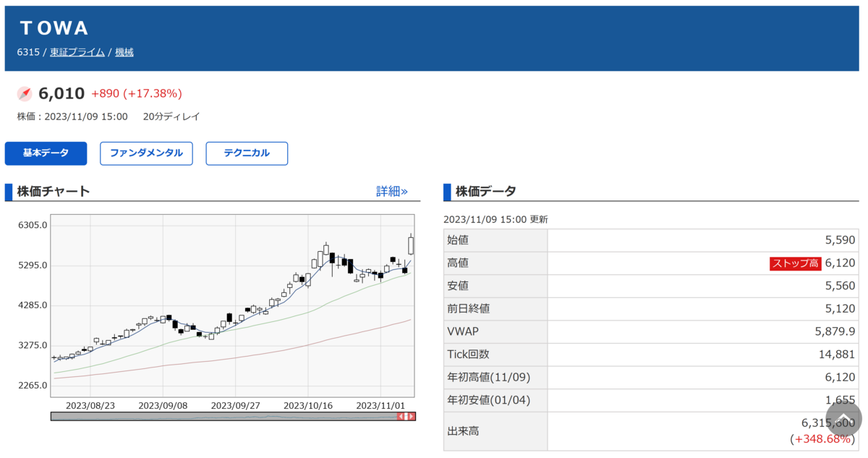The image size is (868, 458).
Task: Click the 安値 value 5,560
Action: 840,286
